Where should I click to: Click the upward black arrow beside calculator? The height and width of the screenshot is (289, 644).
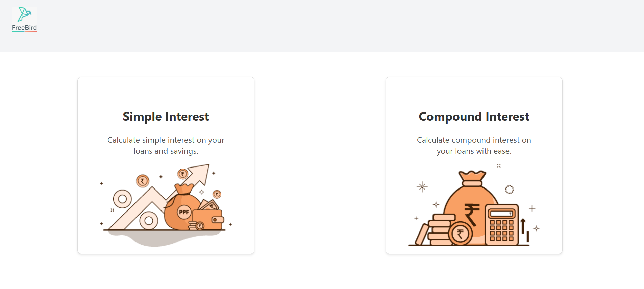coord(523,226)
